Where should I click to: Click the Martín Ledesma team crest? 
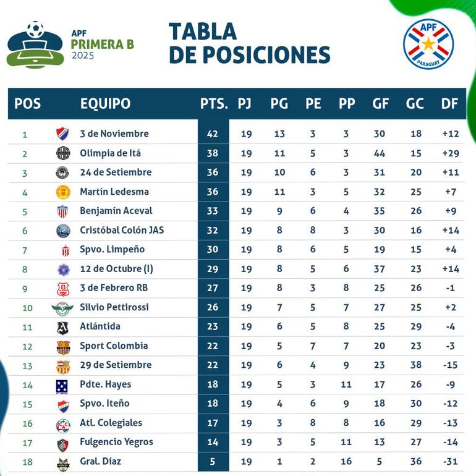click(63, 192)
